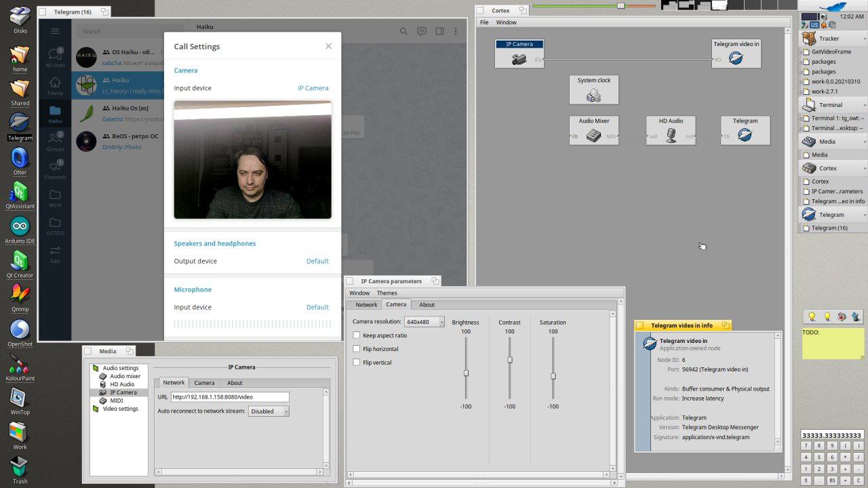868x488 pixels.
Task: Switch to About tab in IP Camera parameters
Action: pos(427,305)
